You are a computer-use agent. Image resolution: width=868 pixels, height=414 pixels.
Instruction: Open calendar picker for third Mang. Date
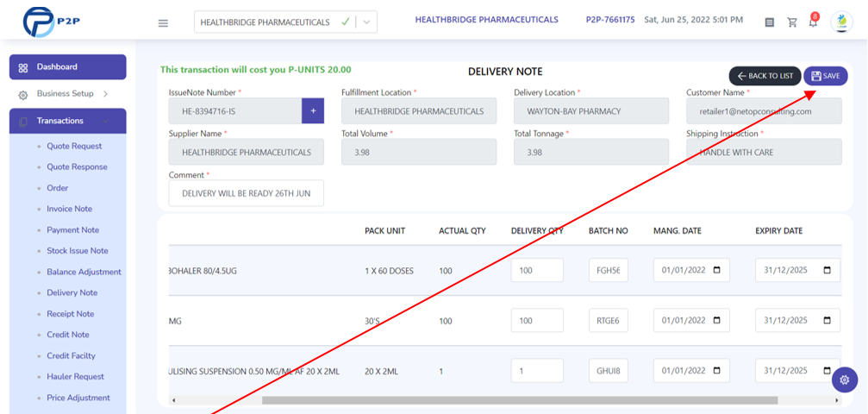point(717,371)
